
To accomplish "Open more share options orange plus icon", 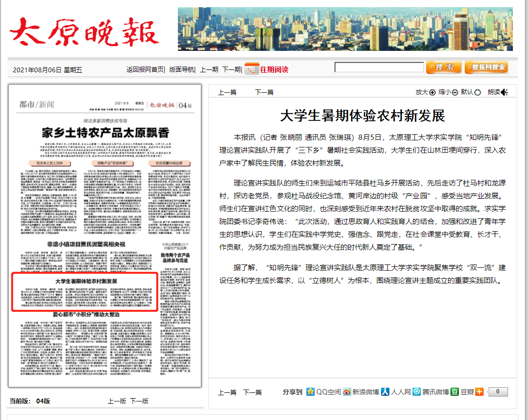I will click(479, 391).
